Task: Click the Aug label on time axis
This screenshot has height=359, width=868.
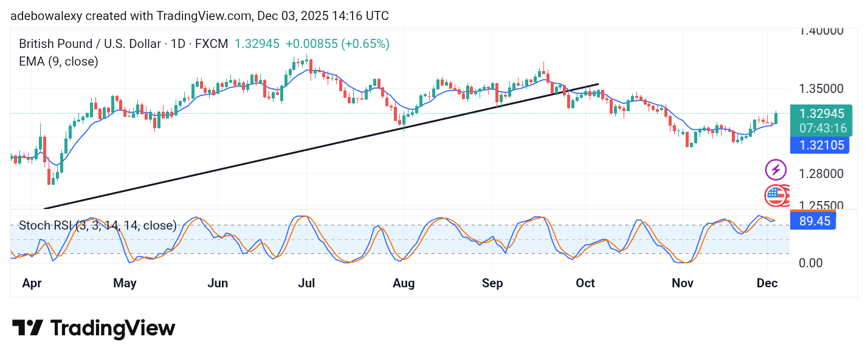Action: tap(404, 284)
